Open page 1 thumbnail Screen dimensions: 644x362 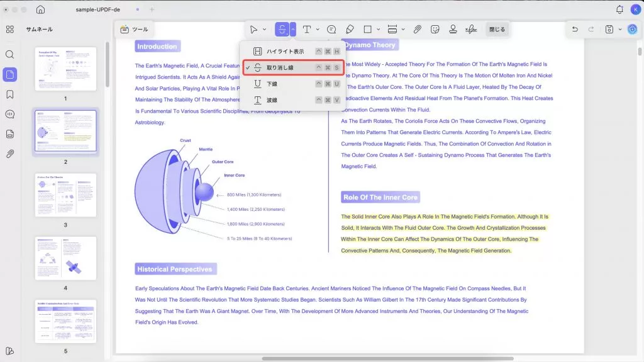click(x=65, y=69)
